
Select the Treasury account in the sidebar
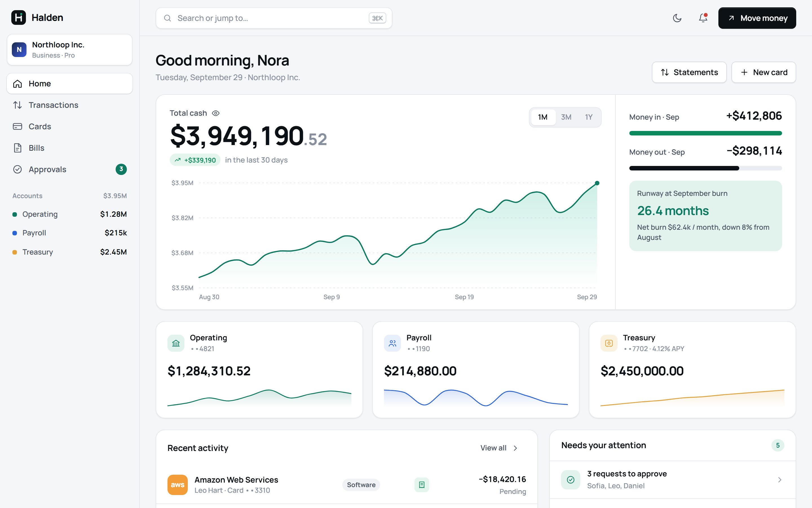[x=69, y=252]
